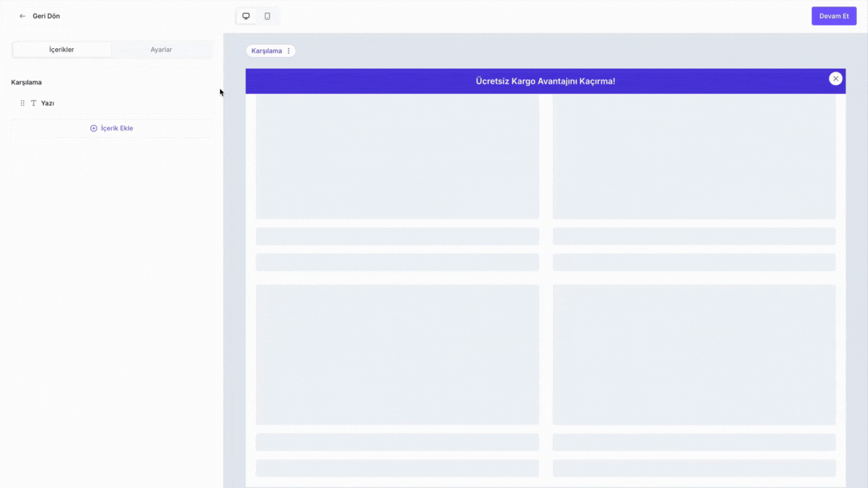Open the İçerikler tab

point(62,50)
